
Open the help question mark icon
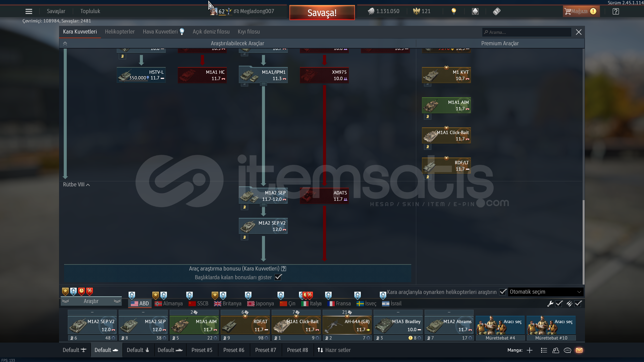coord(615,11)
